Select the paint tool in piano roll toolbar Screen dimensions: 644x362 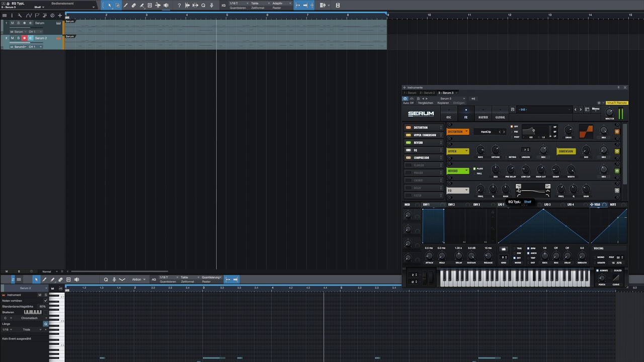coord(52,279)
